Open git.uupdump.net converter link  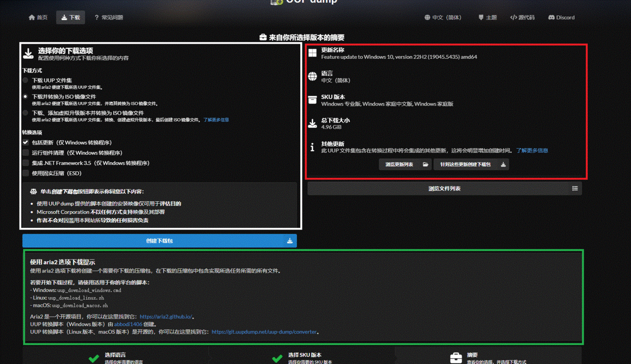pos(264,332)
